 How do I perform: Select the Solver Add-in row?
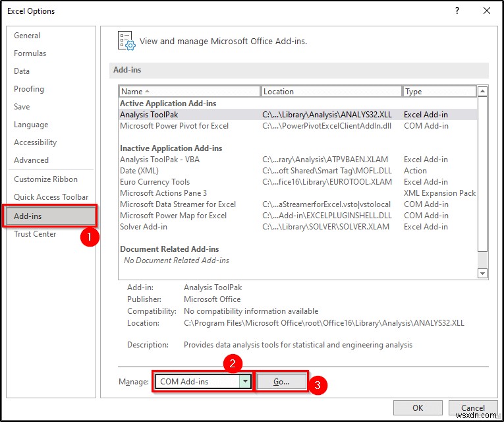(x=298, y=227)
